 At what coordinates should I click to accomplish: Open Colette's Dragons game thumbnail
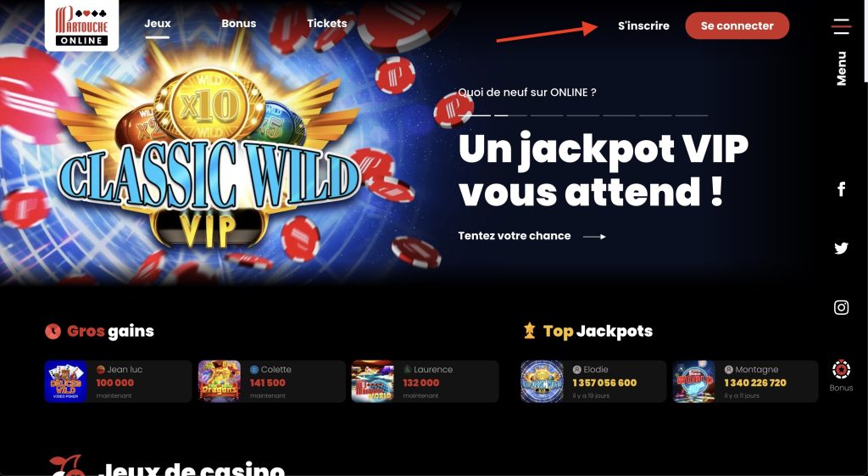[x=220, y=381]
